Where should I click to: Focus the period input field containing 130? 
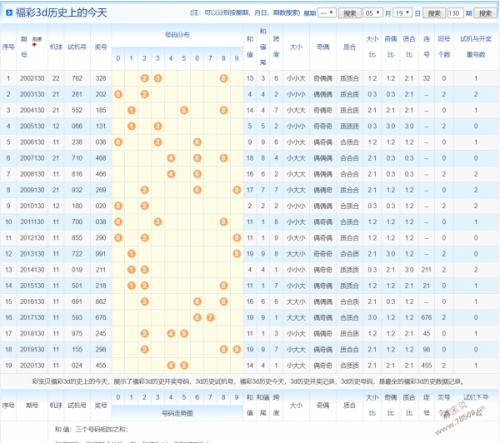pos(455,13)
